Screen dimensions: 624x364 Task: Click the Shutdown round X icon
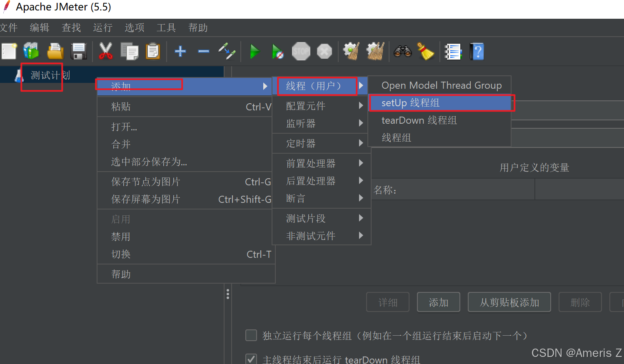tap(324, 52)
